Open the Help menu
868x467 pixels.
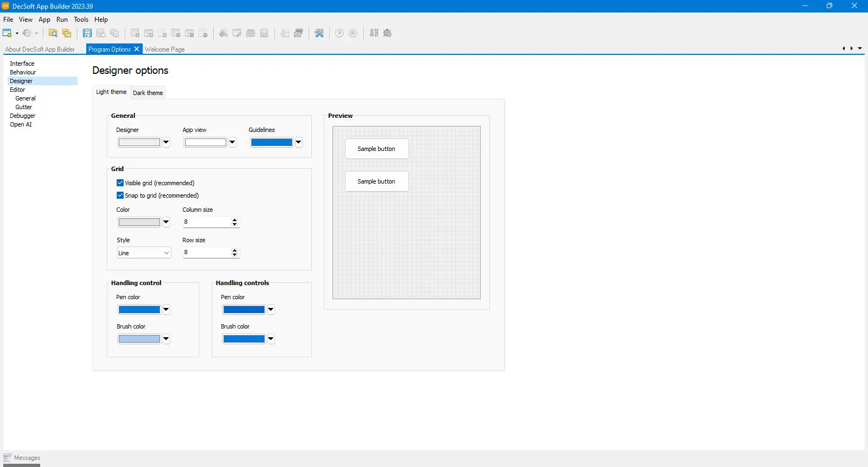point(101,20)
